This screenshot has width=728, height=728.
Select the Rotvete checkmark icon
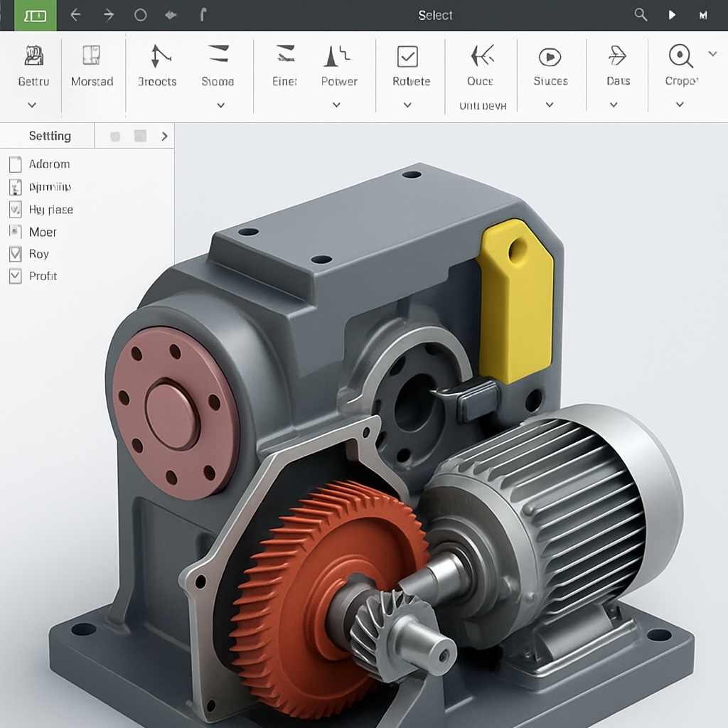[407, 57]
